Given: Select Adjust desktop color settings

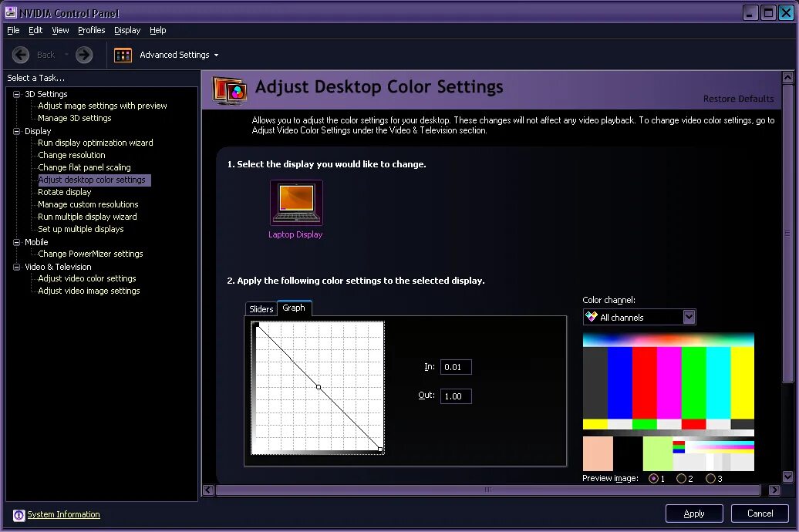Looking at the screenshot, I should point(94,180).
